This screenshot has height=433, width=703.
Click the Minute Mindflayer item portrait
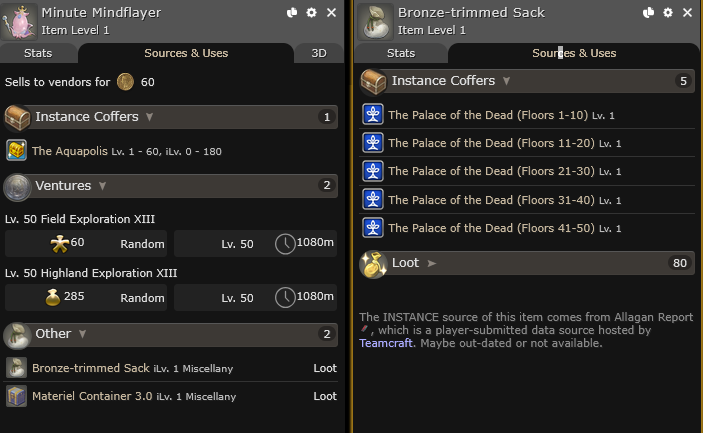18,21
